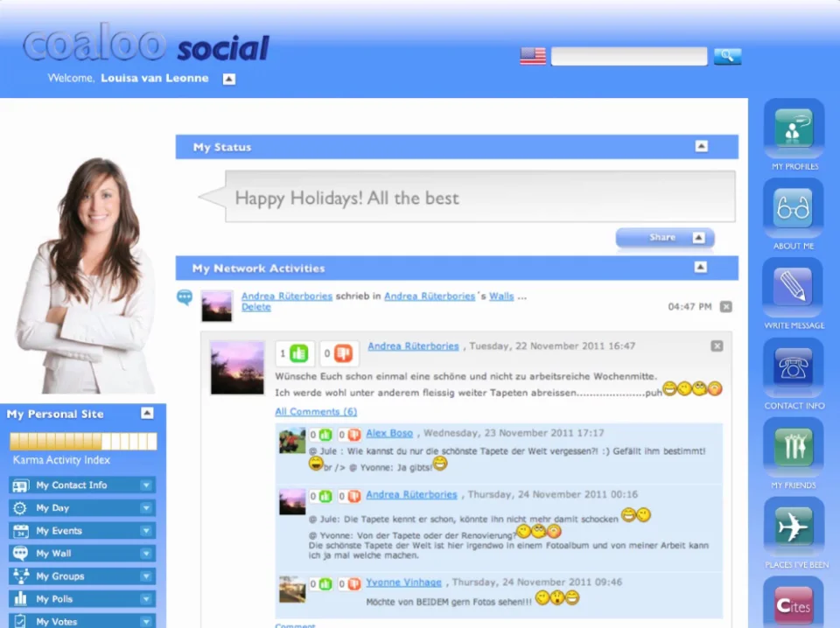
Task: Select the US flag language icon
Action: coord(533,56)
